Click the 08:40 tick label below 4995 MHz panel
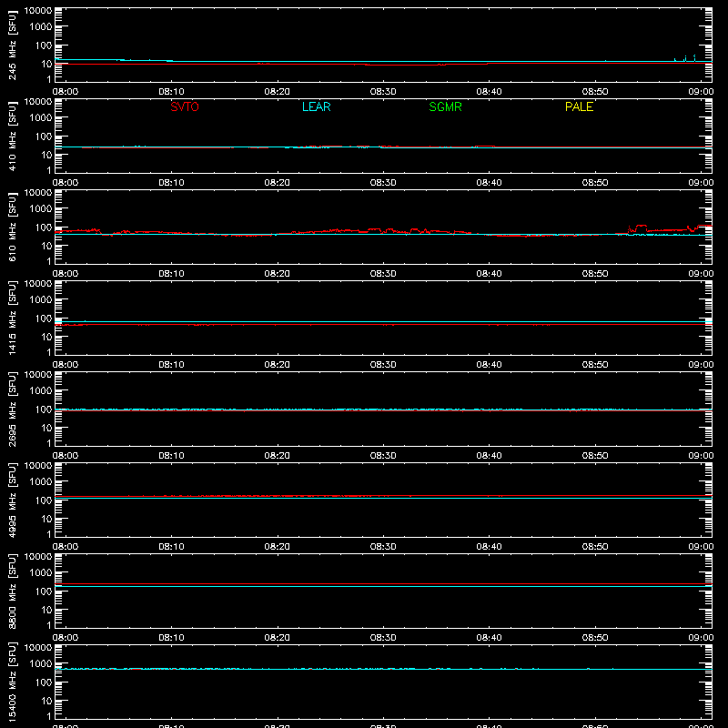Image resolution: width=728 pixels, height=728 pixels. [x=489, y=547]
